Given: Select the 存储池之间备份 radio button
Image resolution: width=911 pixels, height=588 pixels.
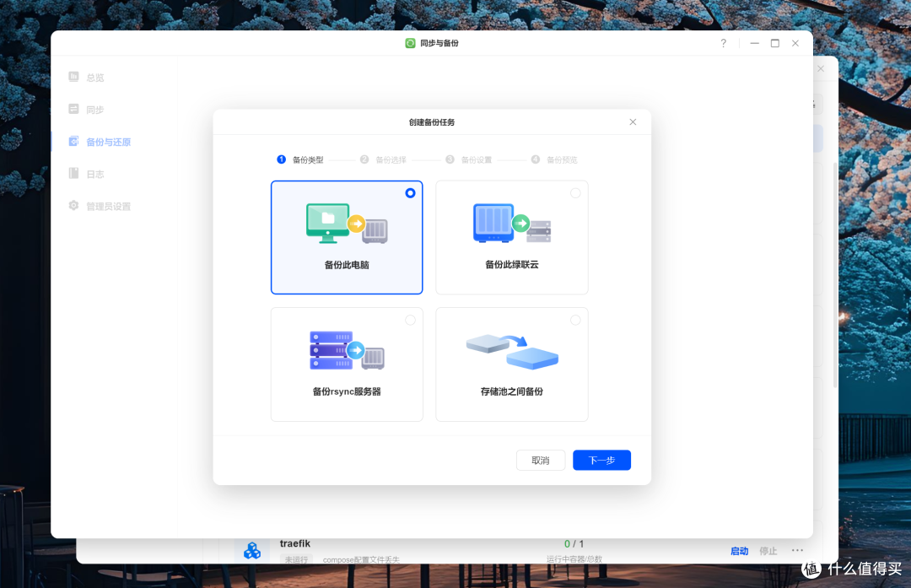Looking at the screenshot, I should [575, 320].
